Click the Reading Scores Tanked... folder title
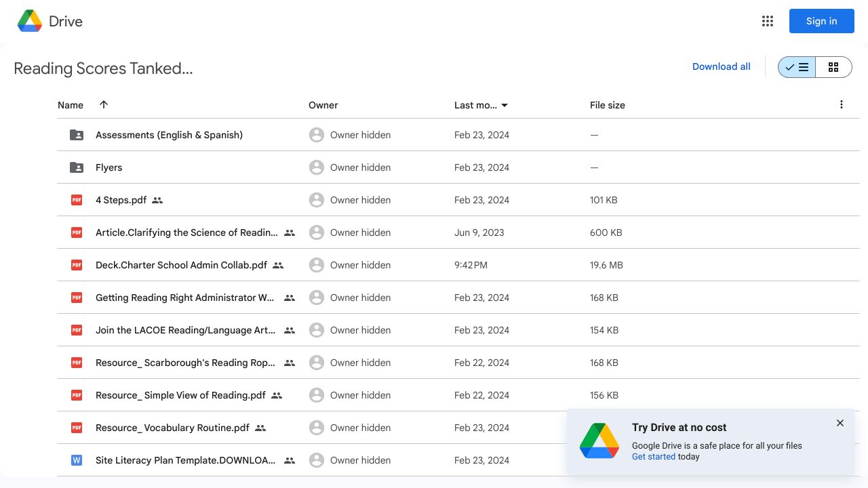The width and height of the screenshot is (868, 488). [x=103, y=68]
